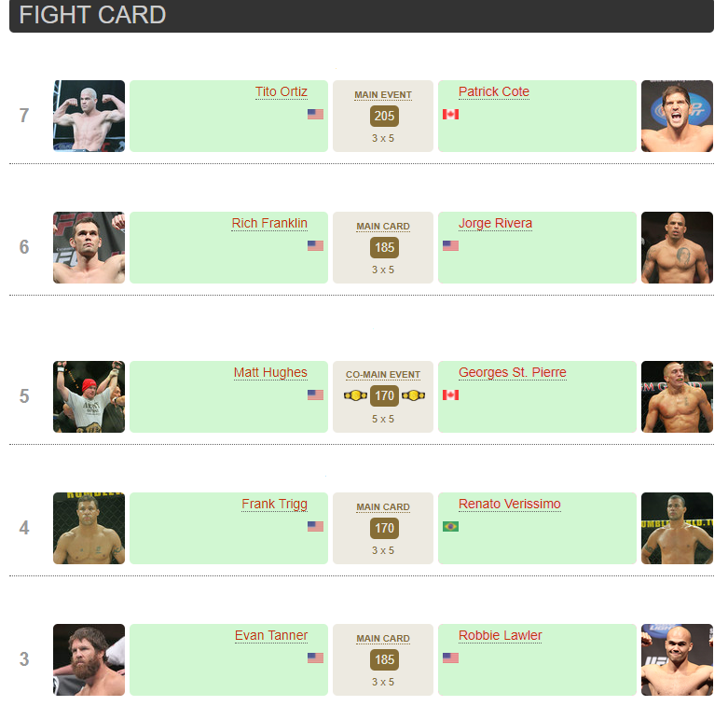
Task: Open Georges St. Pierre profile link
Action: point(512,372)
